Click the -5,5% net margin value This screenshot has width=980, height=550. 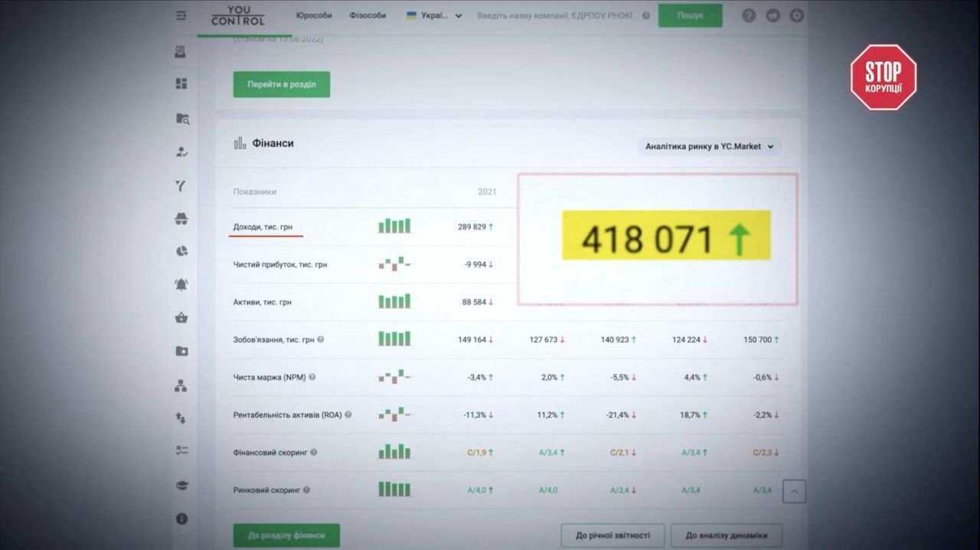click(619, 377)
